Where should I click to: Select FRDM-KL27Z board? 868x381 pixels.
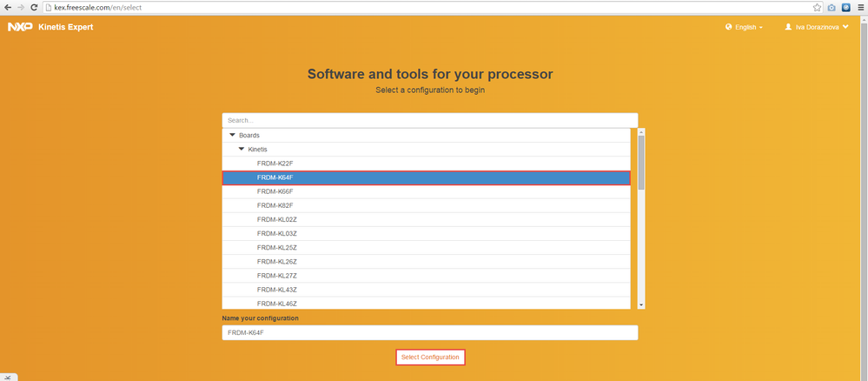(x=427, y=276)
